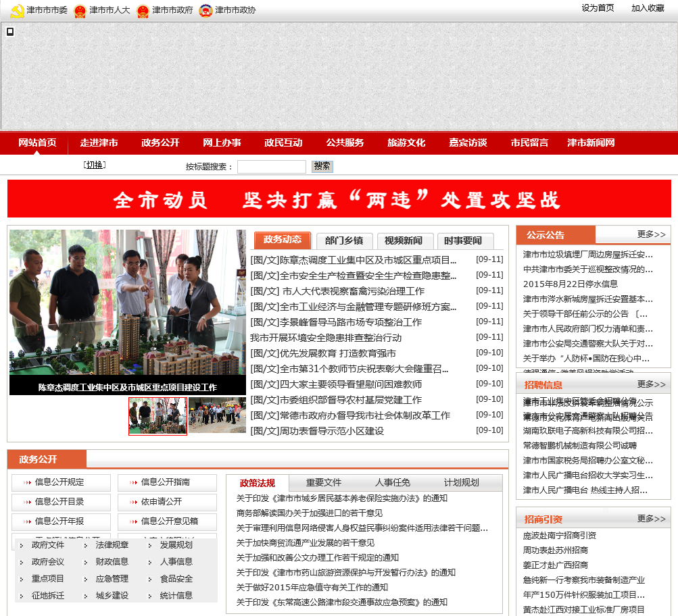
Task: Open news 市人大代表视察畜禽污染治理工作
Action: tap(337, 291)
